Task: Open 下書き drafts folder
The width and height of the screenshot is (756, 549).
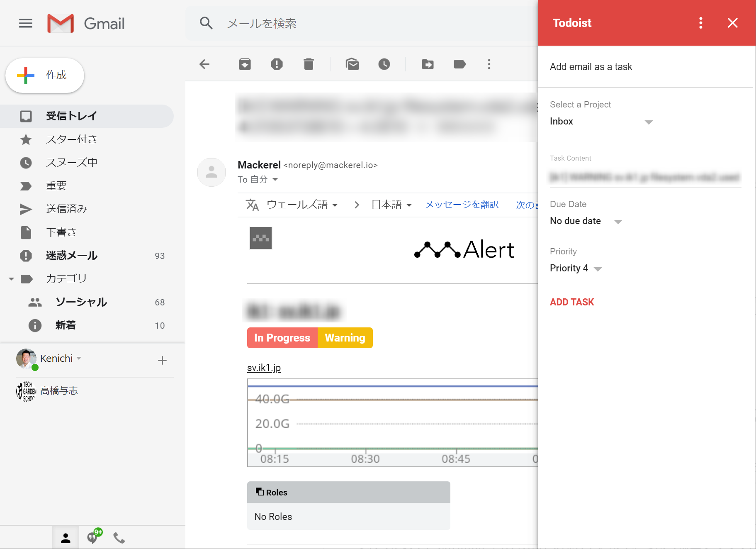Action: point(87,232)
